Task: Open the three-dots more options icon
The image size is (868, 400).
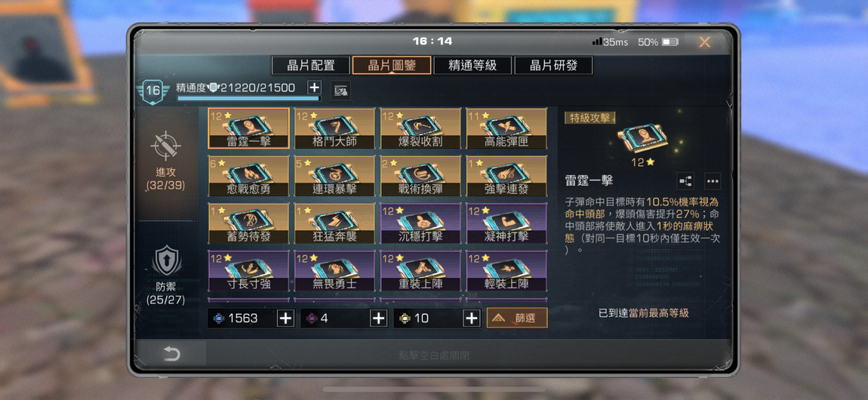Action: pyautogui.click(x=713, y=181)
